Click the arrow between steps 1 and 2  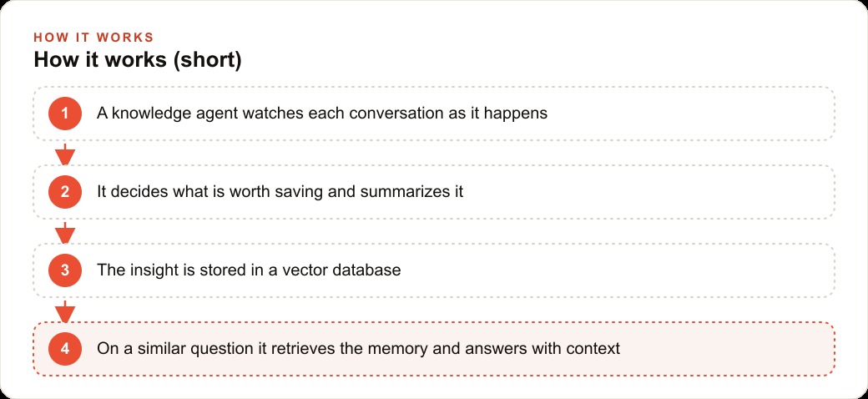(65, 154)
